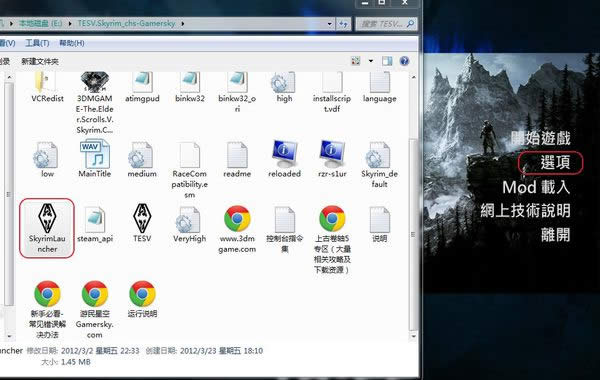Select installscript.vdf file
The width and height of the screenshot is (600, 380).
[x=332, y=93]
